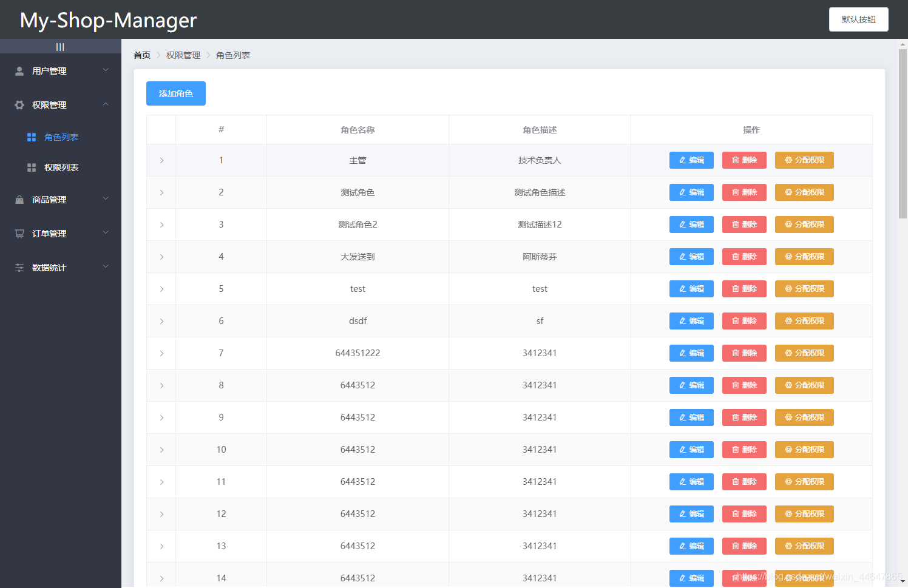This screenshot has height=588, width=908.
Task: Assign permissions for row 9
Action: tap(804, 417)
